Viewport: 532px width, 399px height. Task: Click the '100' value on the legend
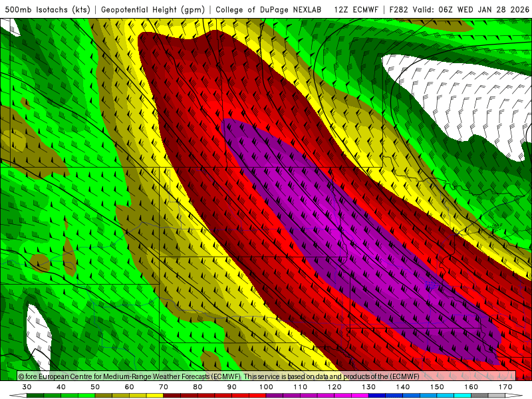(x=267, y=387)
